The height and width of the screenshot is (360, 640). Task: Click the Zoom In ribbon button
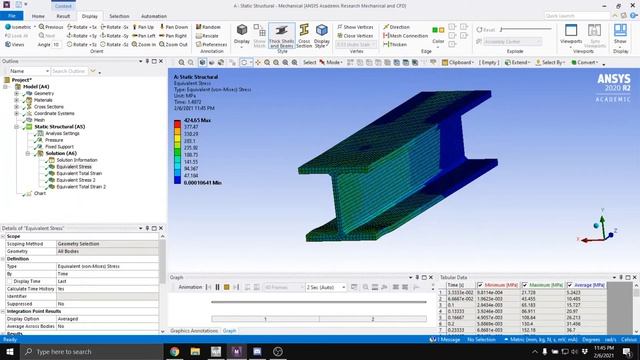pos(144,44)
